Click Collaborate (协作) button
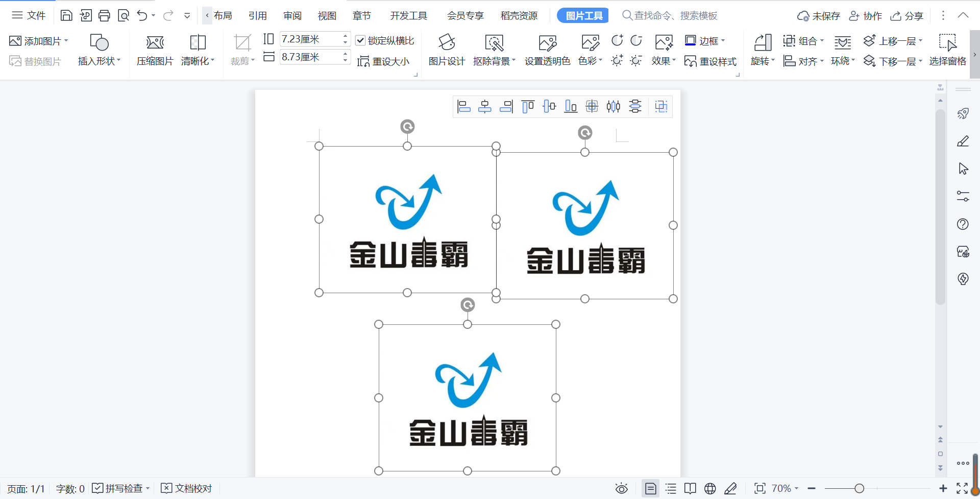The height and width of the screenshot is (499, 980). pyautogui.click(x=866, y=16)
